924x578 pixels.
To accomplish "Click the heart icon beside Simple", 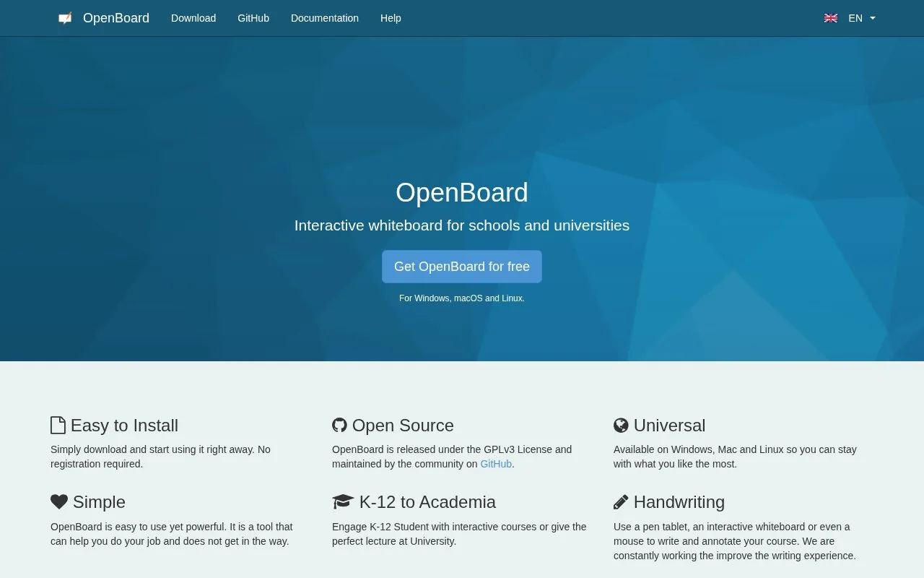I will tap(59, 501).
